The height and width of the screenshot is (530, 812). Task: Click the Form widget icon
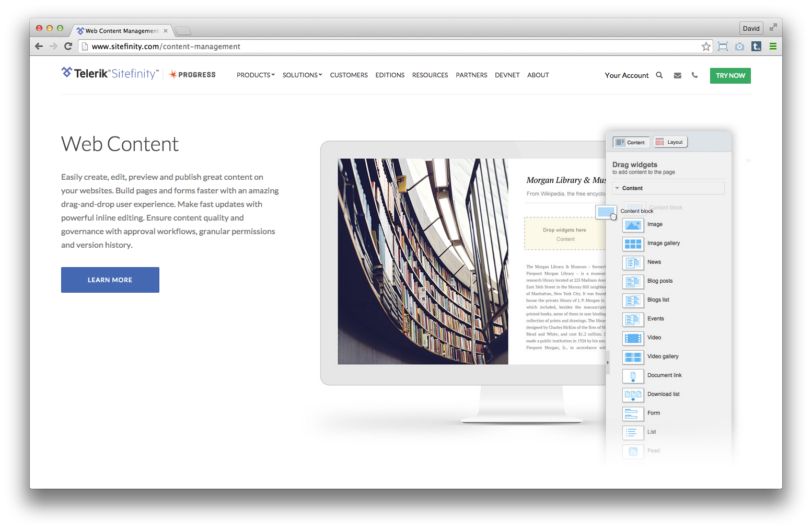[x=633, y=413]
